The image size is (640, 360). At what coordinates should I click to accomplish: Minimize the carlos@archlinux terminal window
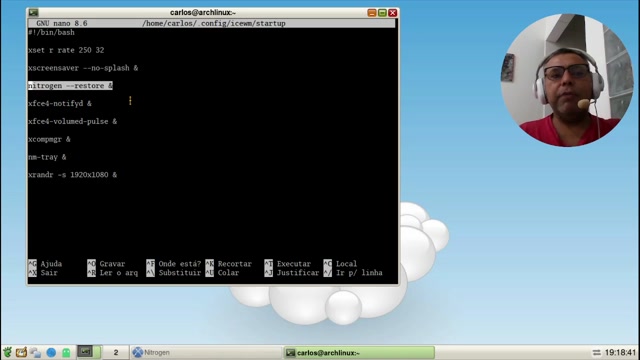371,13
